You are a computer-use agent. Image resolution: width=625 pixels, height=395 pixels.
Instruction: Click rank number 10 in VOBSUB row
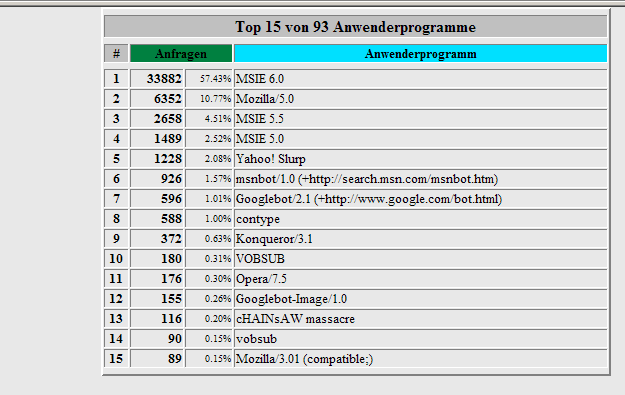116,259
